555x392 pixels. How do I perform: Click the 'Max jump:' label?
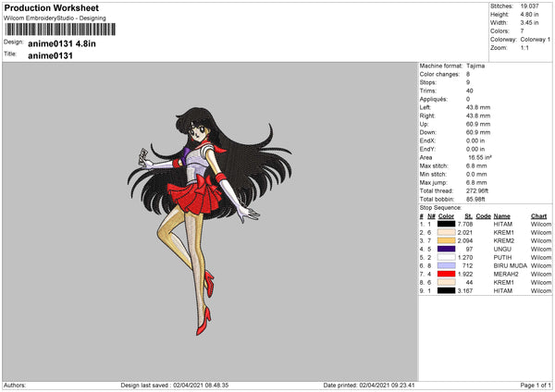(x=433, y=182)
